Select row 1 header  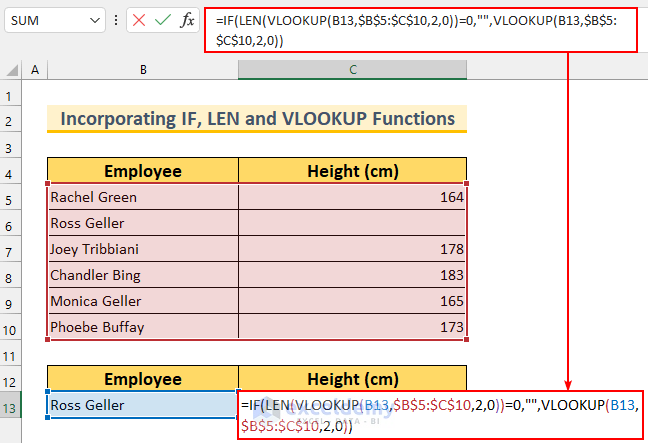pyautogui.click(x=10, y=95)
